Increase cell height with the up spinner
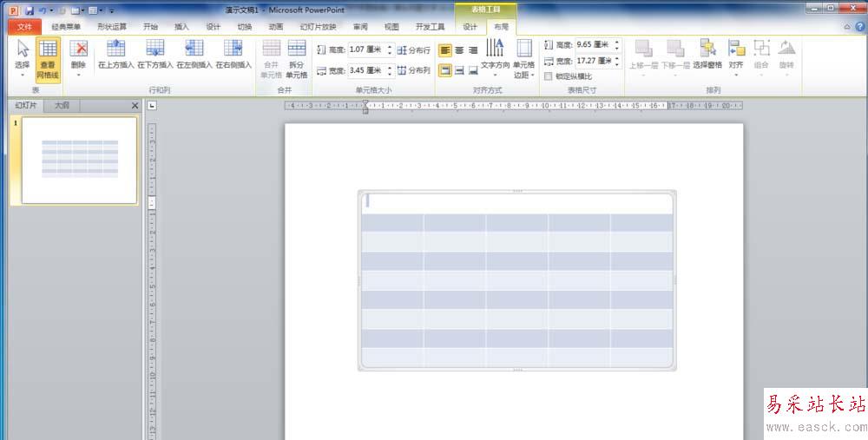 tap(391, 47)
